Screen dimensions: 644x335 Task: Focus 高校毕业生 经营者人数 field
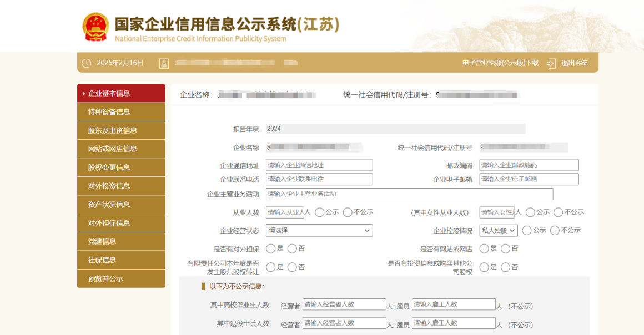[344, 304]
